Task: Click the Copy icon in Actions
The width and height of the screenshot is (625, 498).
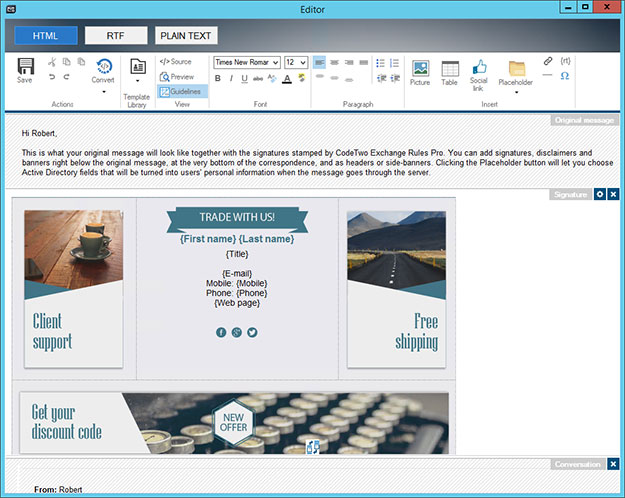Action: click(x=67, y=62)
